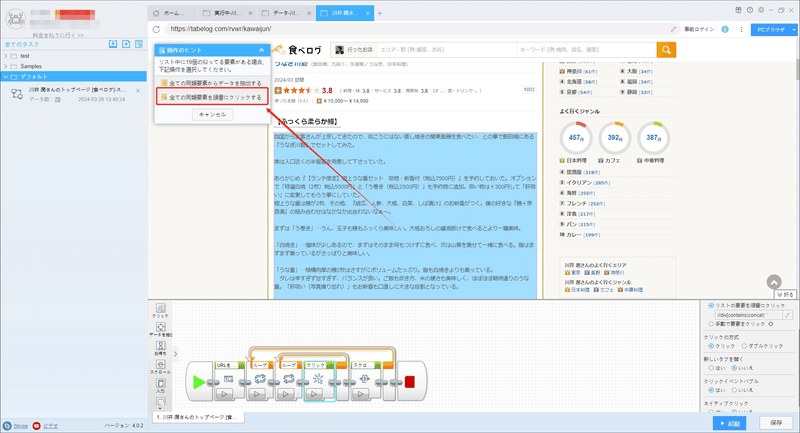Expand the test folder
The image size is (800, 433).
[6, 56]
